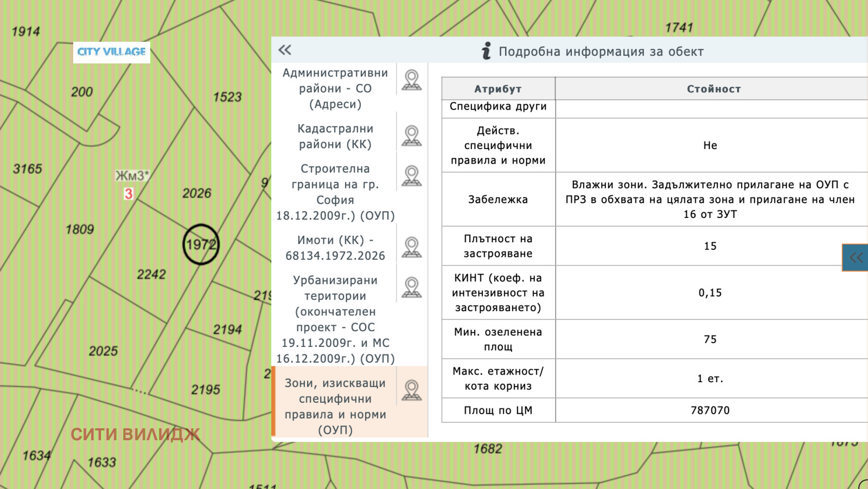Click circled parcel 1972 on map

click(201, 244)
